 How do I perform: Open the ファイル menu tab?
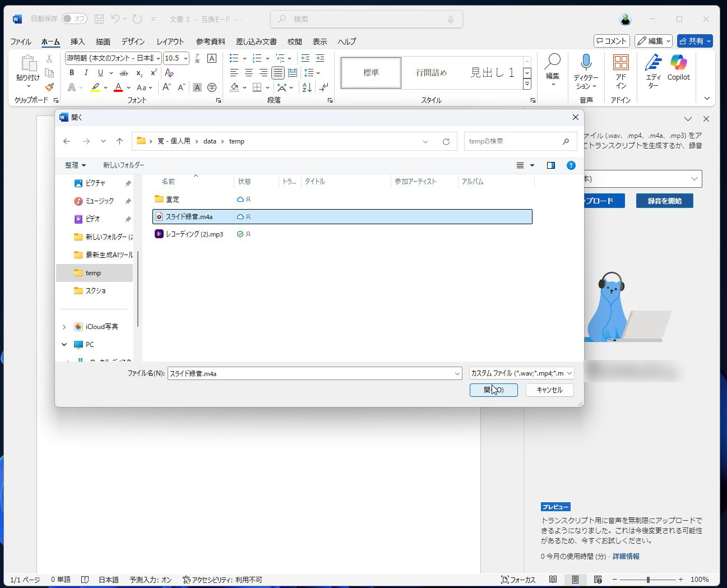click(x=21, y=41)
